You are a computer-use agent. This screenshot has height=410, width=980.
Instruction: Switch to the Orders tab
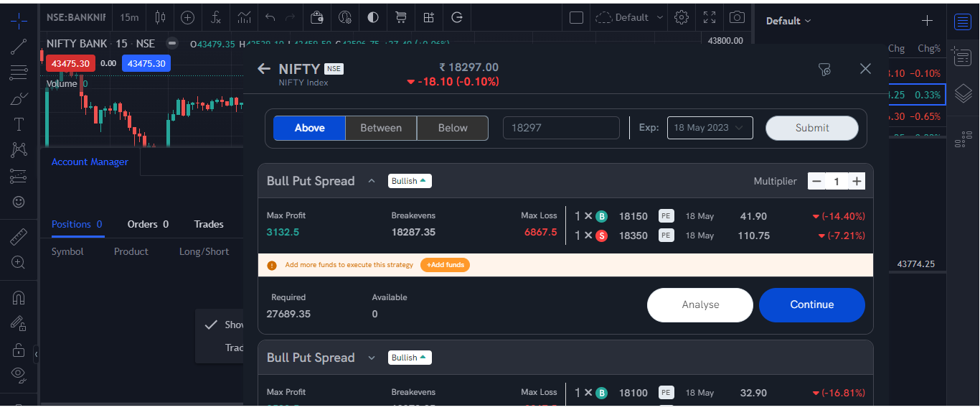click(148, 224)
